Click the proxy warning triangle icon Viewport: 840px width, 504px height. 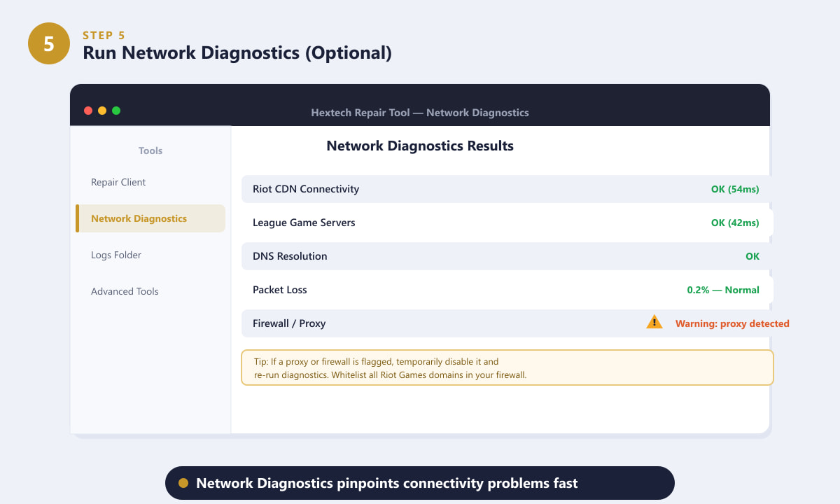(654, 322)
